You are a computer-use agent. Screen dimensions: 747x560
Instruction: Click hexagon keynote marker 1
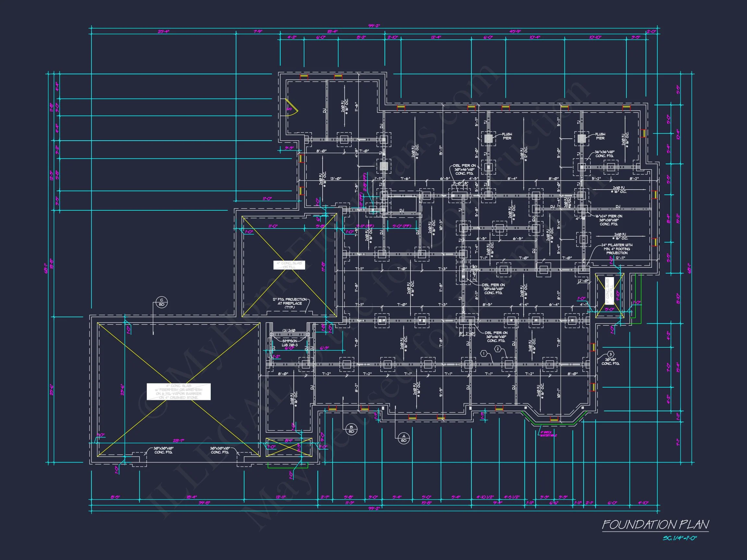pos(484,354)
